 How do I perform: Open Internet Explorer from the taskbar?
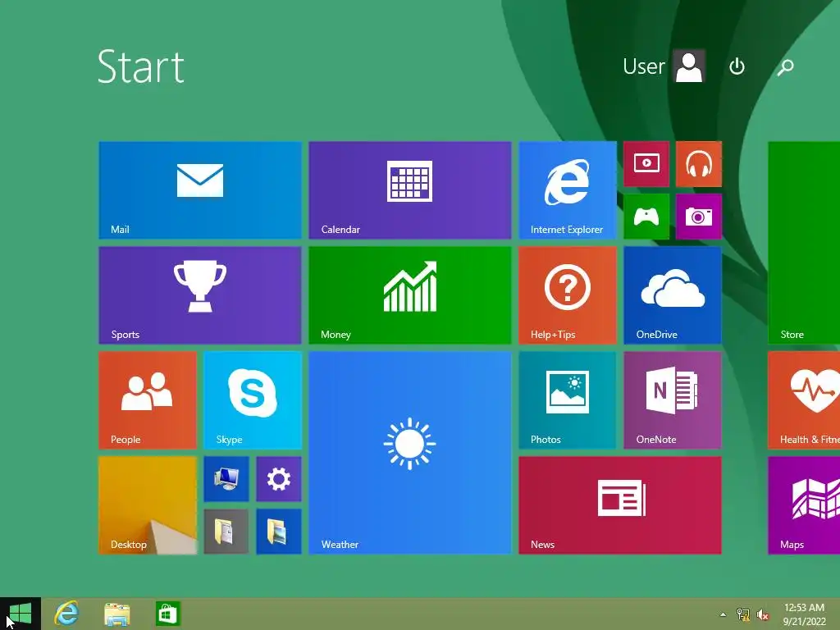(67, 614)
